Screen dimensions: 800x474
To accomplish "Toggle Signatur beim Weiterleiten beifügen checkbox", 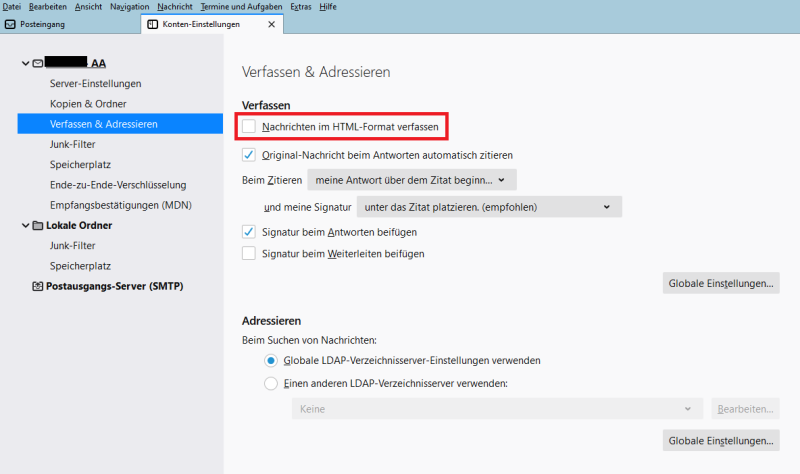I will (249, 254).
